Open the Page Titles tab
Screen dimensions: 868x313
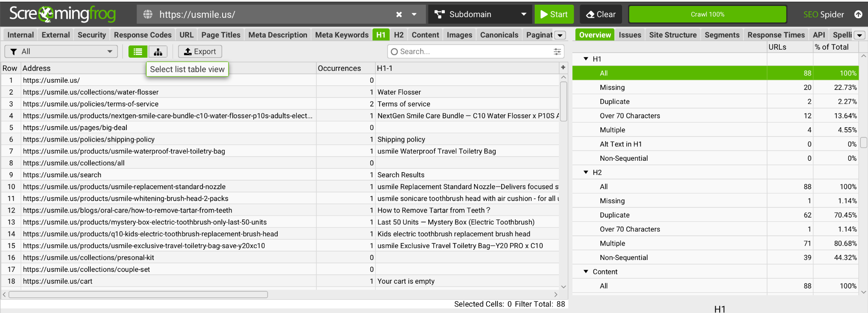point(220,35)
